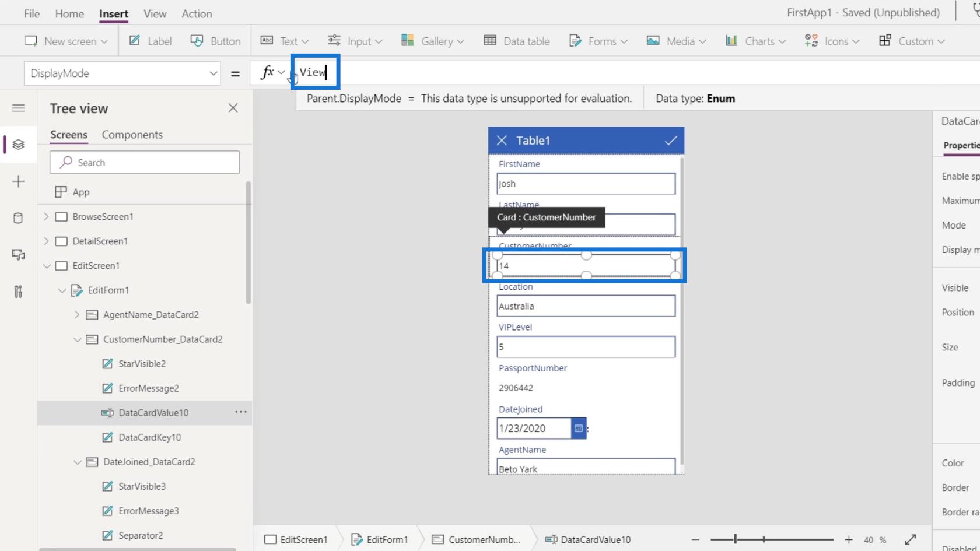This screenshot has width=980, height=551.
Task: Click the EditScreen1 breadcrumb
Action: pos(296,540)
